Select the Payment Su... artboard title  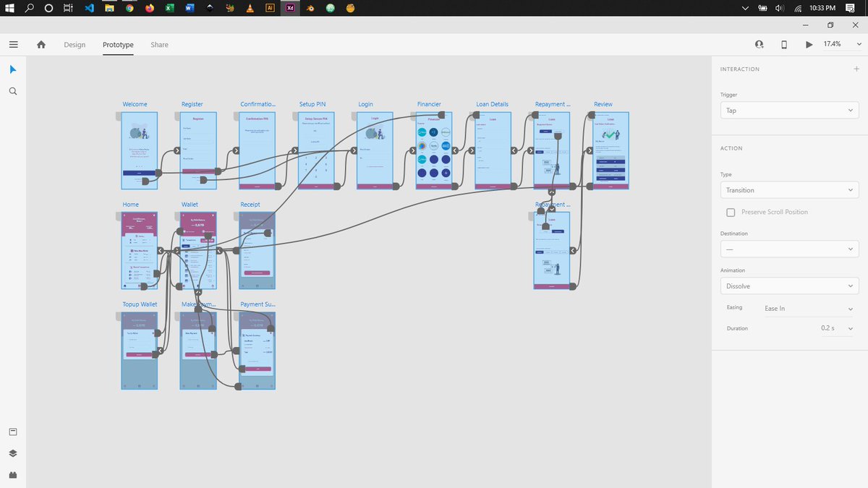(258, 304)
